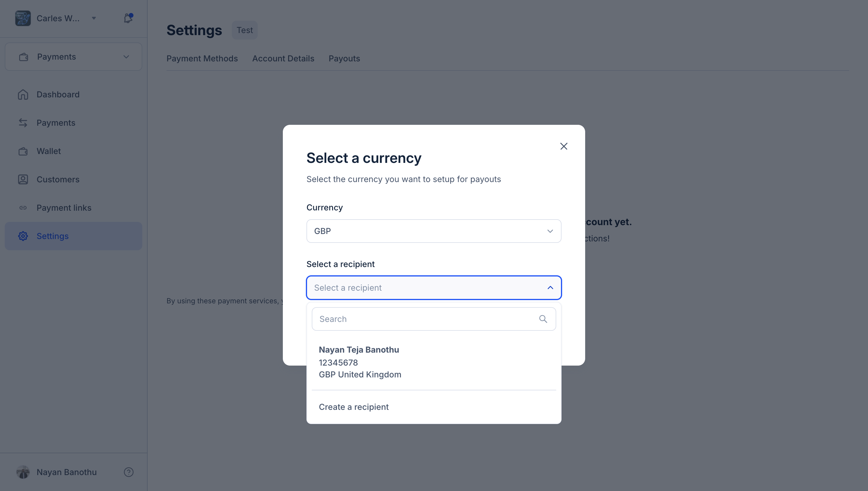Screen dimensions: 868x491
Task: Choose Create a recipient option
Action: [353, 407]
